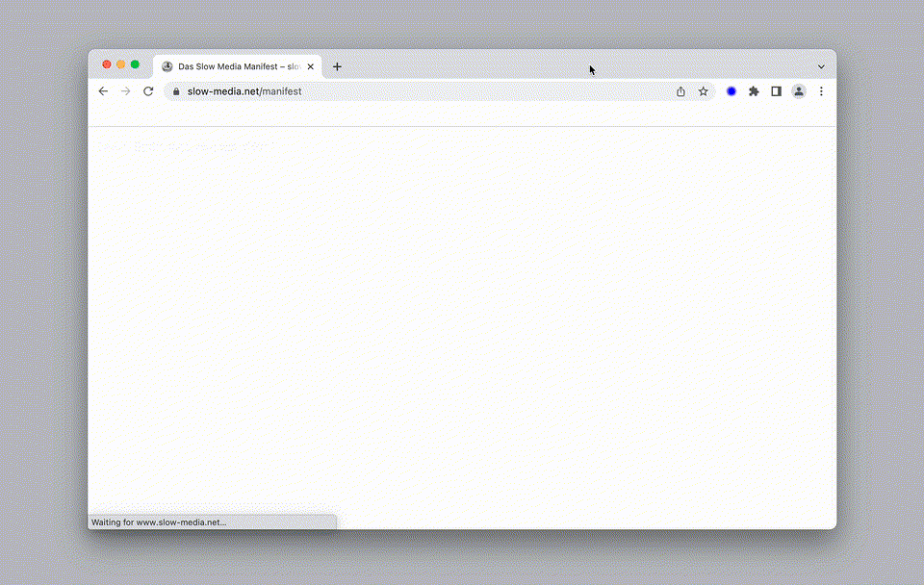This screenshot has width=924, height=585.
Task: Bookmark this page with the star icon
Action: click(x=704, y=91)
